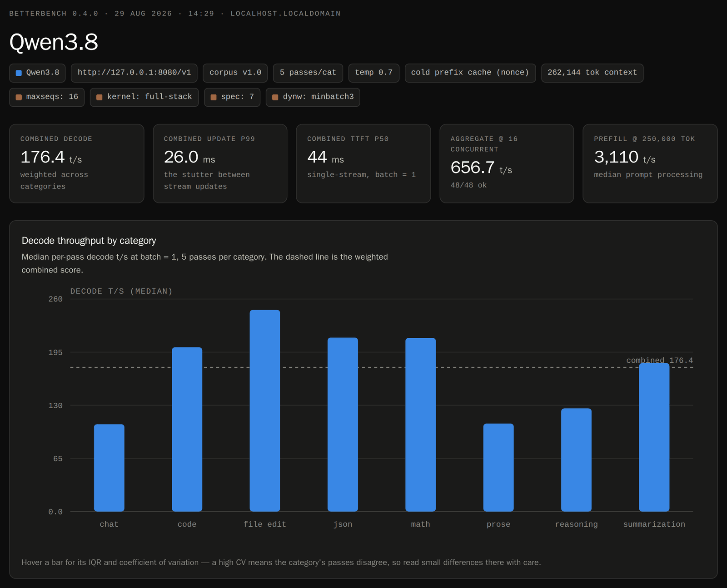
Task: Click the Qwen3.8 page title
Action: pos(54,42)
